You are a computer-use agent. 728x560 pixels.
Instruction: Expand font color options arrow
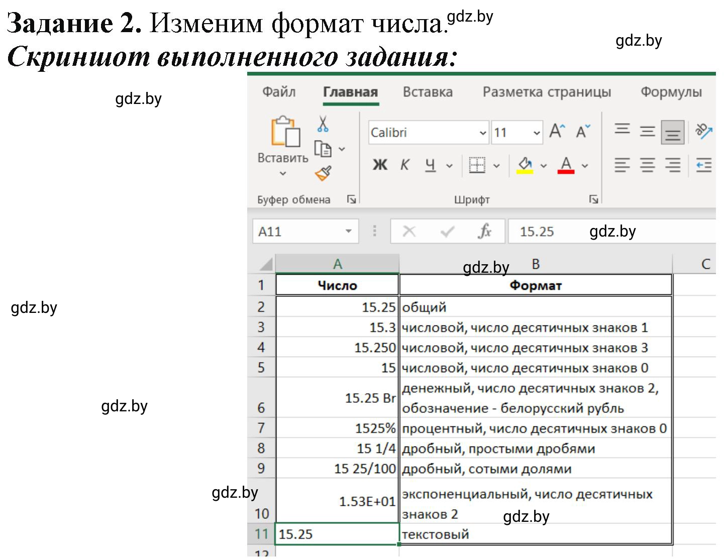point(585,165)
